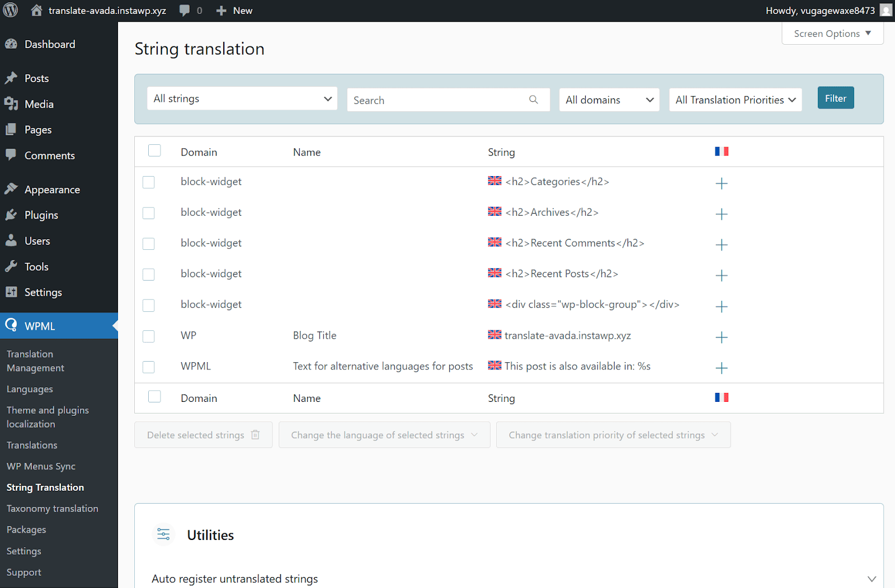Check the Categories string row checkbox
The height and width of the screenshot is (588, 895).
tap(148, 182)
